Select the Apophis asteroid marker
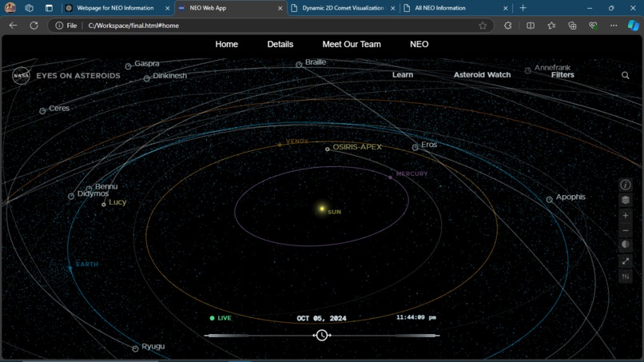The width and height of the screenshot is (644, 362). click(550, 200)
